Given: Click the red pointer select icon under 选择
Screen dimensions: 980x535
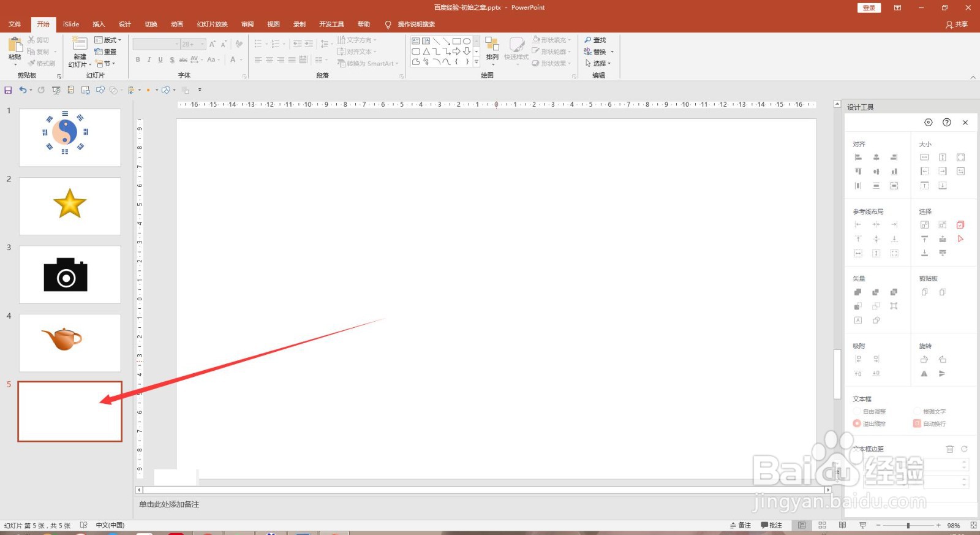Looking at the screenshot, I should click(x=960, y=239).
